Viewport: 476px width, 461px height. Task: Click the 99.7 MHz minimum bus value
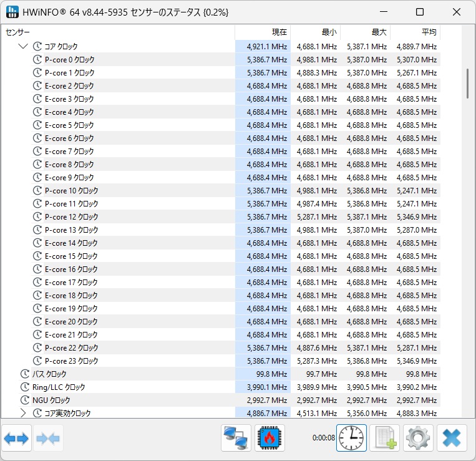click(x=321, y=374)
